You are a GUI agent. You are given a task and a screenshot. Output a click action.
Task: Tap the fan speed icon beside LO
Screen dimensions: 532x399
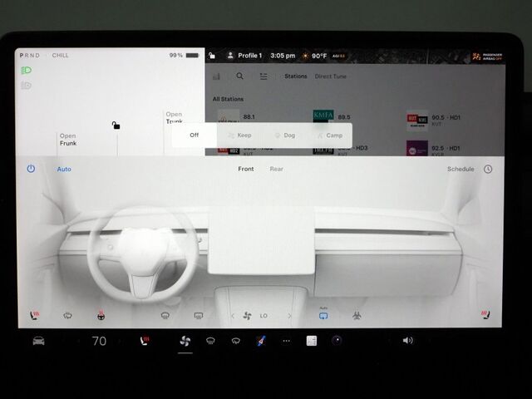[248, 316]
